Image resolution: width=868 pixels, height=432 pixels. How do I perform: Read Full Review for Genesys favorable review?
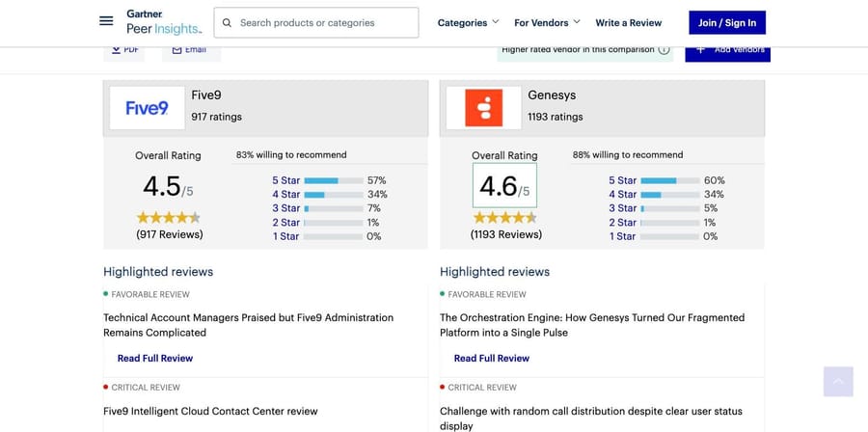point(492,359)
